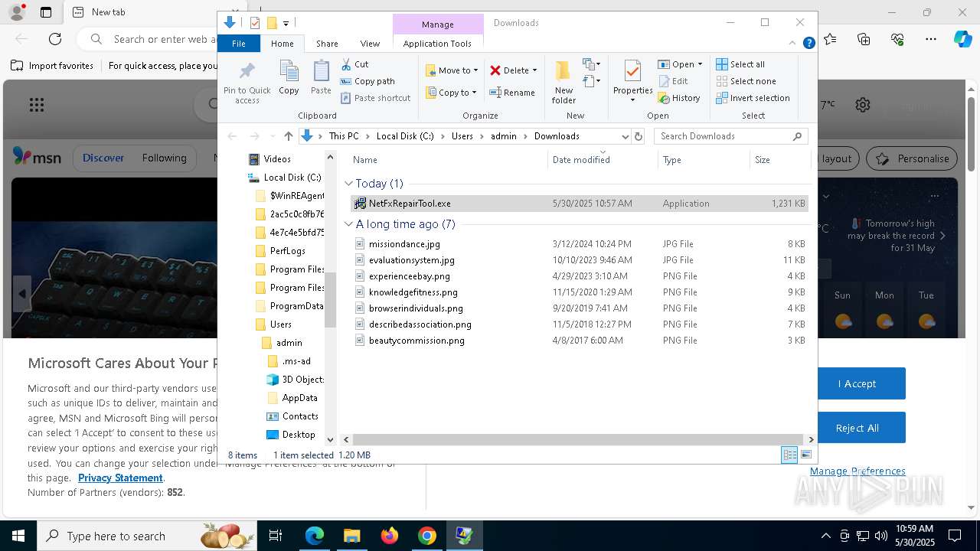980x551 pixels.
Task: Click the Rename ribbon button
Action: pos(512,93)
